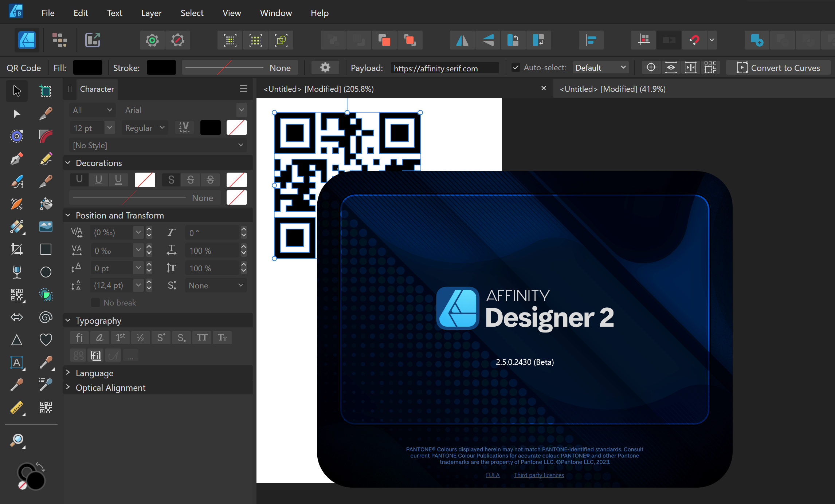Image resolution: width=835 pixels, height=504 pixels.
Task: Click Flip Horizontal toolbar icon
Action: (x=462, y=40)
